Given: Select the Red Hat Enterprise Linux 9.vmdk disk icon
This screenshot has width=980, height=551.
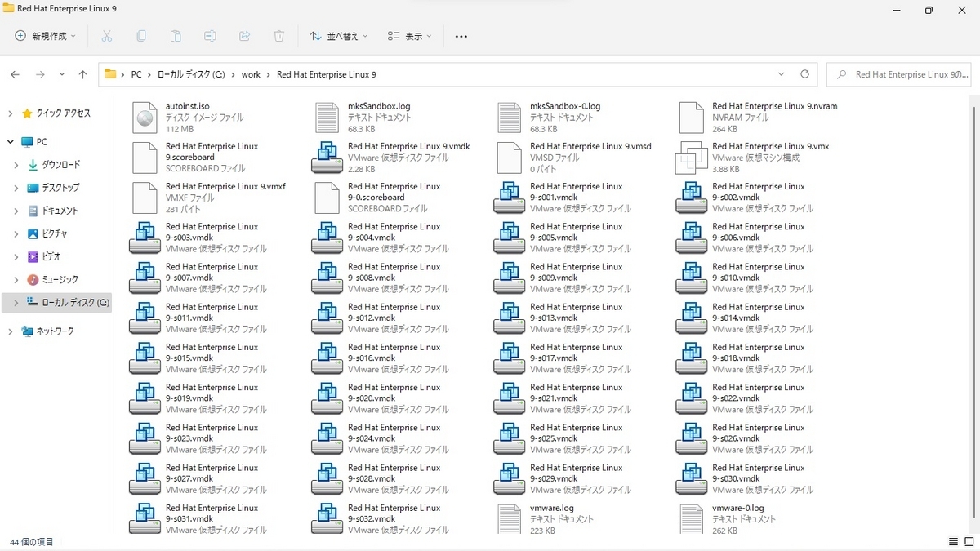Looking at the screenshot, I should point(327,158).
